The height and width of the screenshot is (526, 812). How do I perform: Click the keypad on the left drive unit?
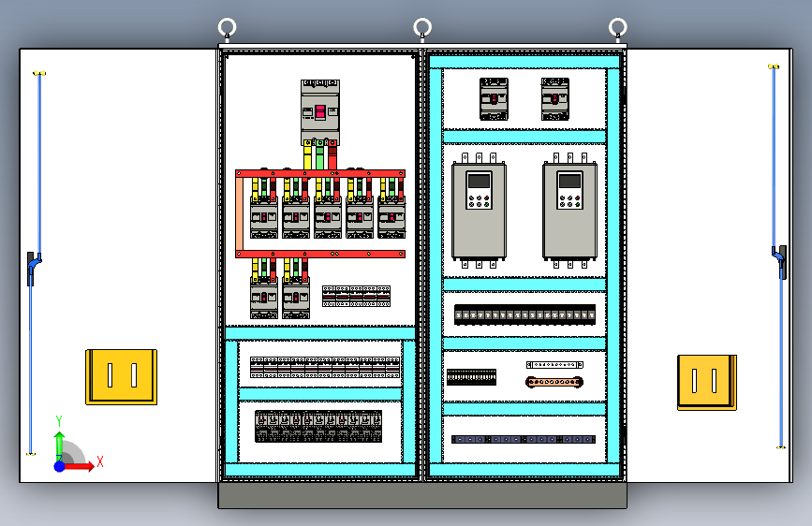[479, 190]
